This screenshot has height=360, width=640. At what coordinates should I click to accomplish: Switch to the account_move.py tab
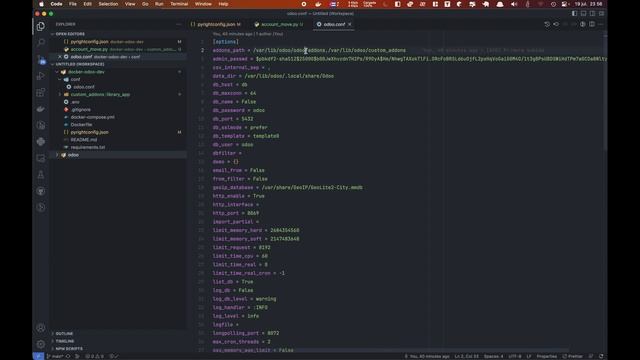click(x=280, y=24)
